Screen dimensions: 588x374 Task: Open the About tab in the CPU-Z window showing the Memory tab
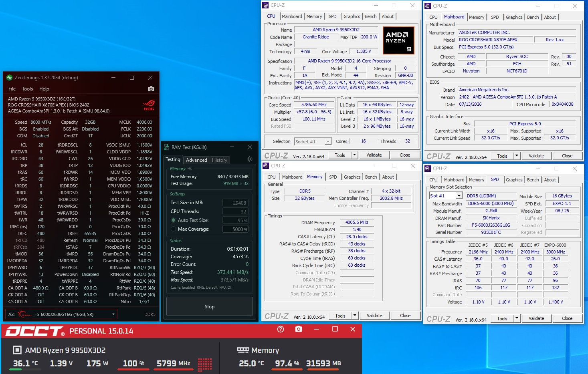388,177
